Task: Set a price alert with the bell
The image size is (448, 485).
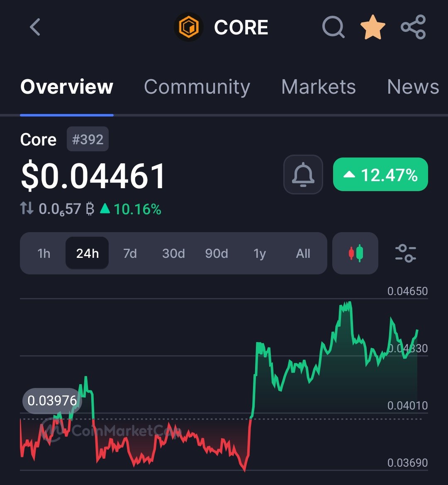Action: [x=303, y=175]
